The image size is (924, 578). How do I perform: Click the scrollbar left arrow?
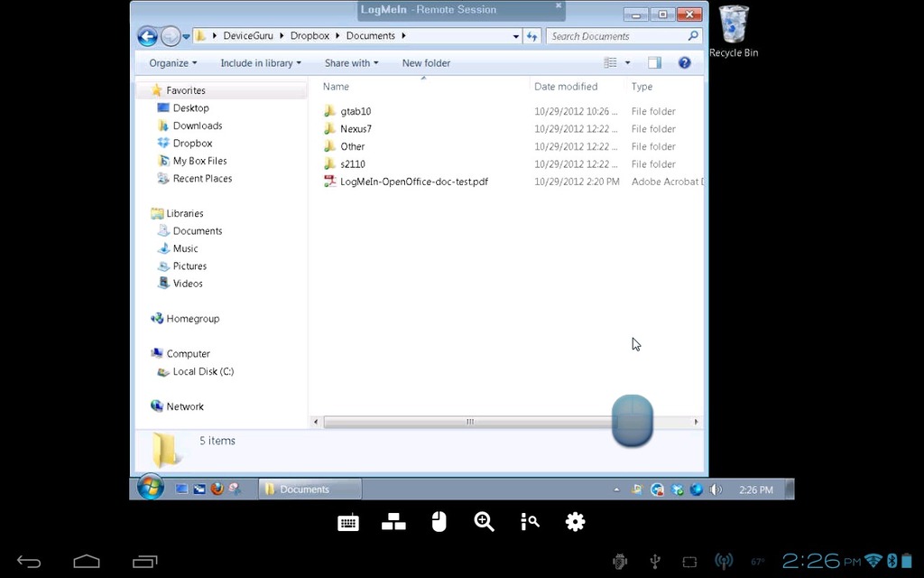pyautogui.click(x=317, y=422)
